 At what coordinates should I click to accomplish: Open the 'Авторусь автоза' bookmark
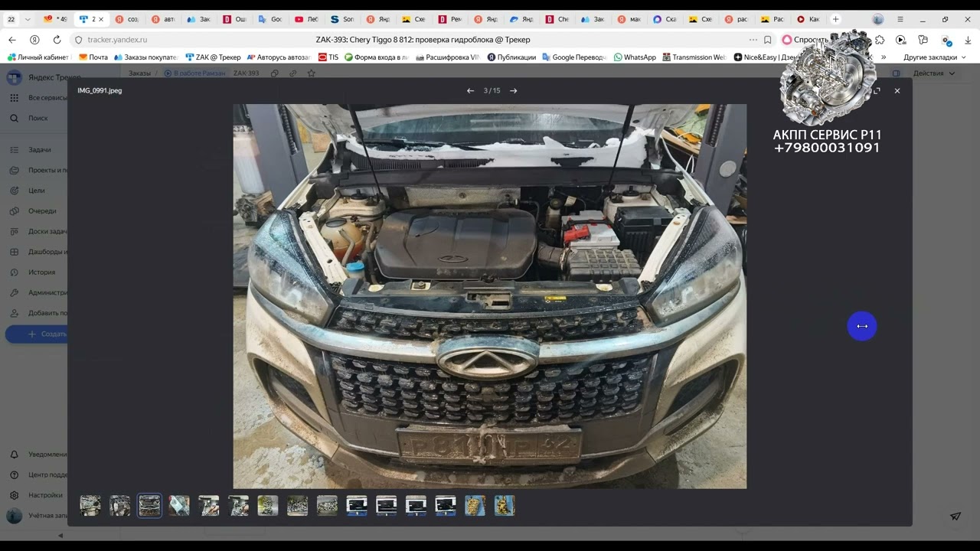point(279,57)
